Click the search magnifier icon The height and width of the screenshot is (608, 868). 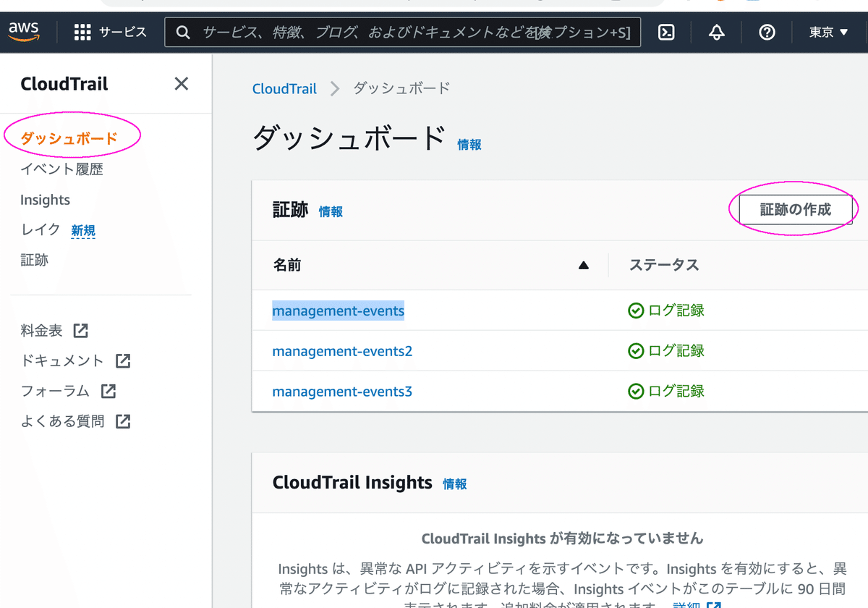tap(184, 32)
